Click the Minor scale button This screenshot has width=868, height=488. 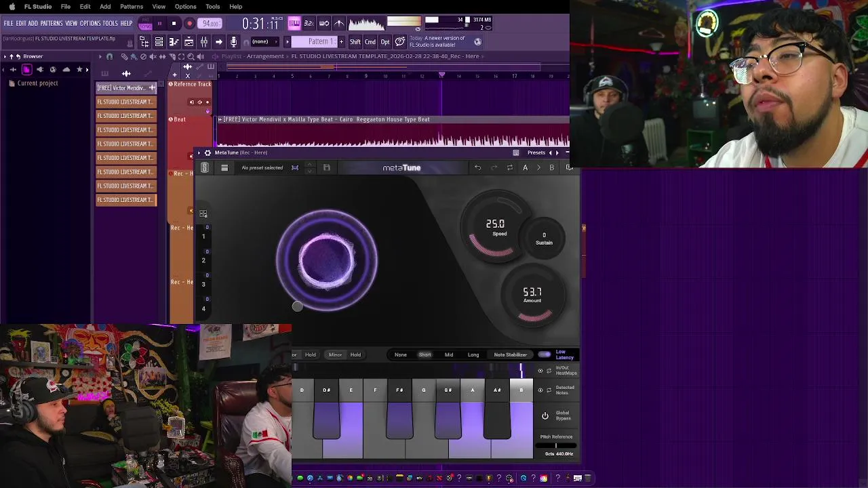click(x=335, y=354)
